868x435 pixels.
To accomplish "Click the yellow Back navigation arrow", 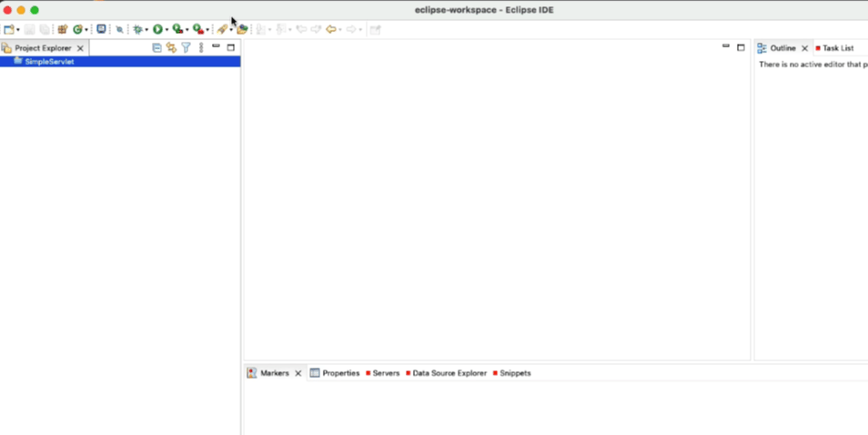I will tap(331, 29).
